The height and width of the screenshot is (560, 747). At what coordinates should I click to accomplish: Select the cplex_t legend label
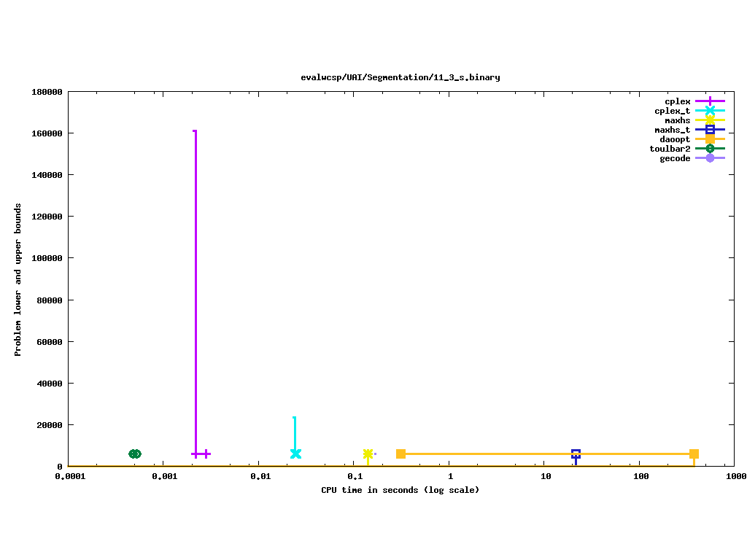point(672,111)
